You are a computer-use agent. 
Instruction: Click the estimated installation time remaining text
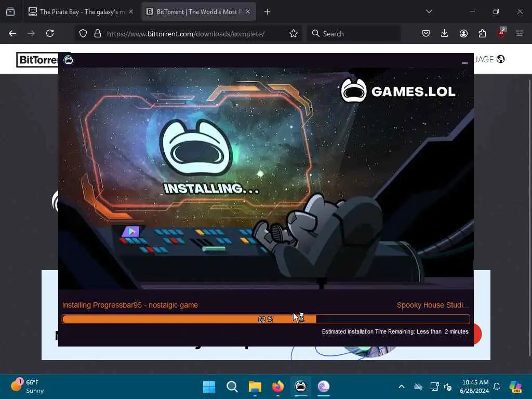point(395,331)
